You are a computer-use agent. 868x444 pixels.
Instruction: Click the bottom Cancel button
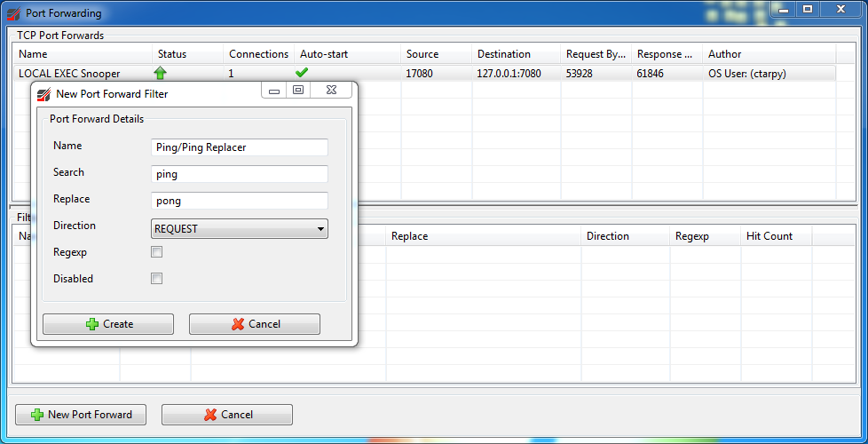click(227, 415)
